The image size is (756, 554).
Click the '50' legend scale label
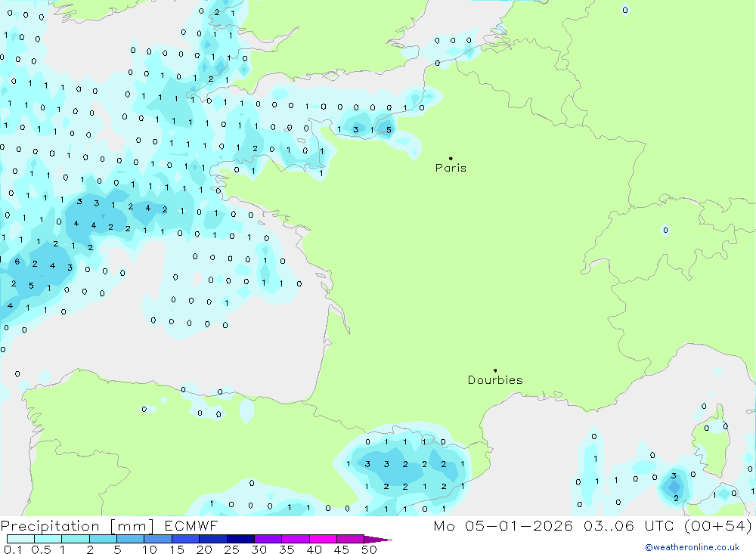click(x=370, y=549)
